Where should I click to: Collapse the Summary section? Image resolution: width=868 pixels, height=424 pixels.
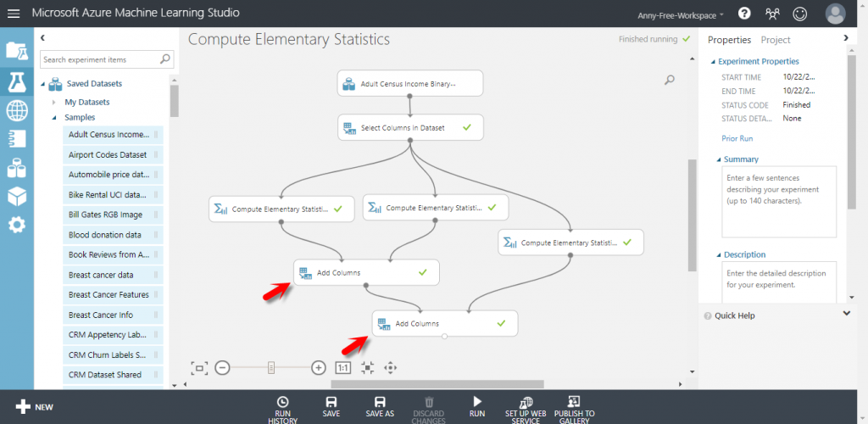(x=719, y=159)
